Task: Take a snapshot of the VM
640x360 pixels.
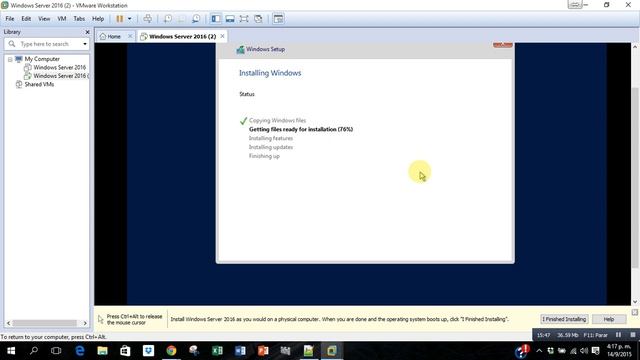Action: point(168,19)
